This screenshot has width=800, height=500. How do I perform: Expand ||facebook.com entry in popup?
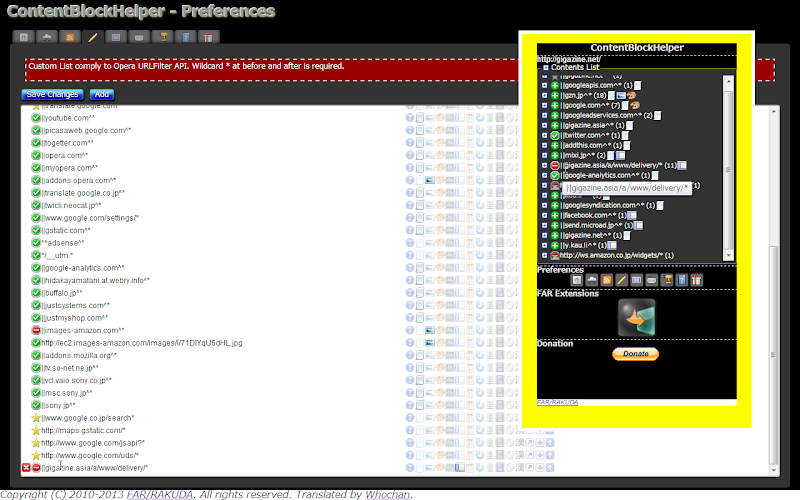click(x=544, y=215)
